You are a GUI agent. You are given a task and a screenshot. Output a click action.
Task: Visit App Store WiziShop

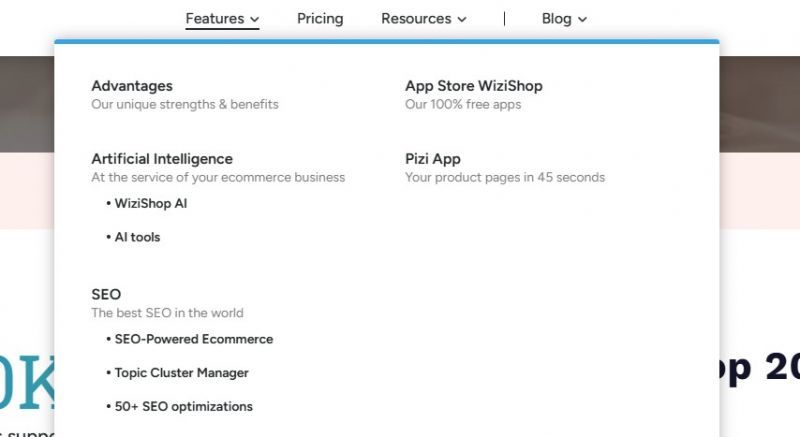coord(474,86)
